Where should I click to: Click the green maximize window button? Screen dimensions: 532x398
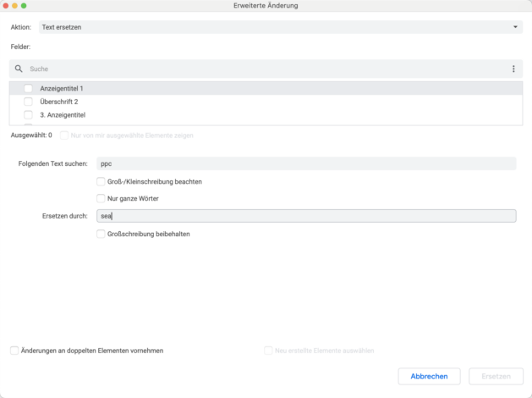tap(24, 6)
